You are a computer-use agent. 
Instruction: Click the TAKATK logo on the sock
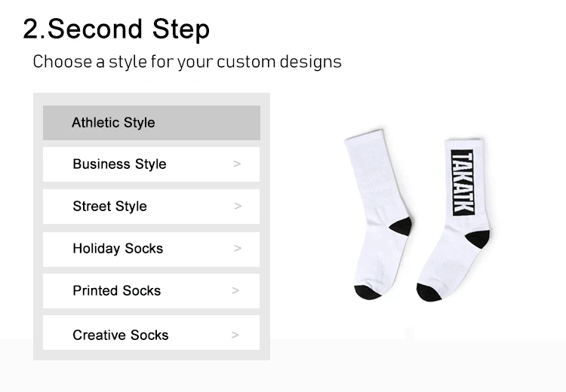click(x=463, y=182)
